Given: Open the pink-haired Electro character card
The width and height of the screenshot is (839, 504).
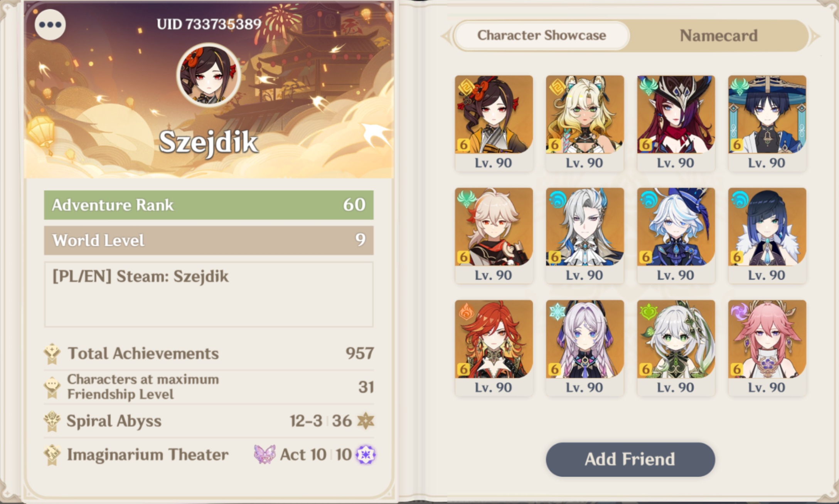Looking at the screenshot, I should [x=767, y=348].
